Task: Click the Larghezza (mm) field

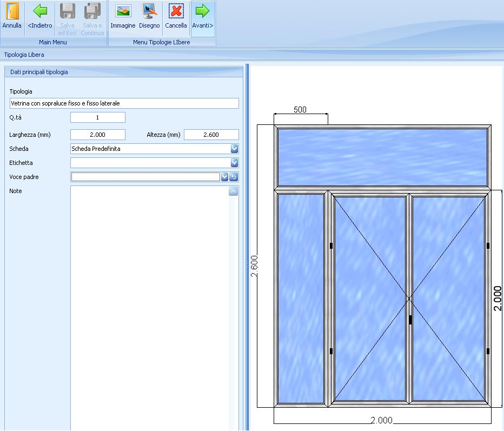Action: coord(98,135)
